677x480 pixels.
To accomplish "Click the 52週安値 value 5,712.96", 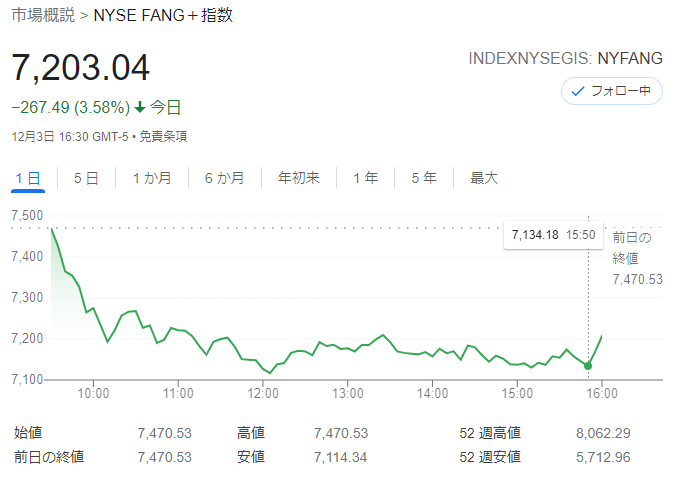I will pos(603,457).
